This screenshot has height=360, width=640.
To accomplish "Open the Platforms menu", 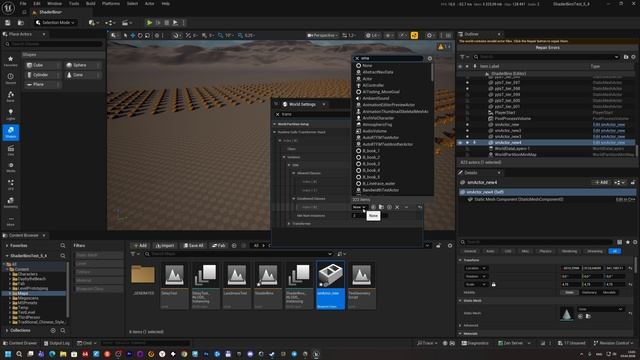I will click(x=111, y=3).
